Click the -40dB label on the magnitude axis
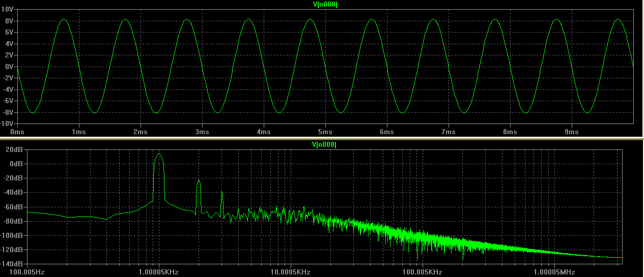This screenshot has width=644, height=277. pos(12,193)
